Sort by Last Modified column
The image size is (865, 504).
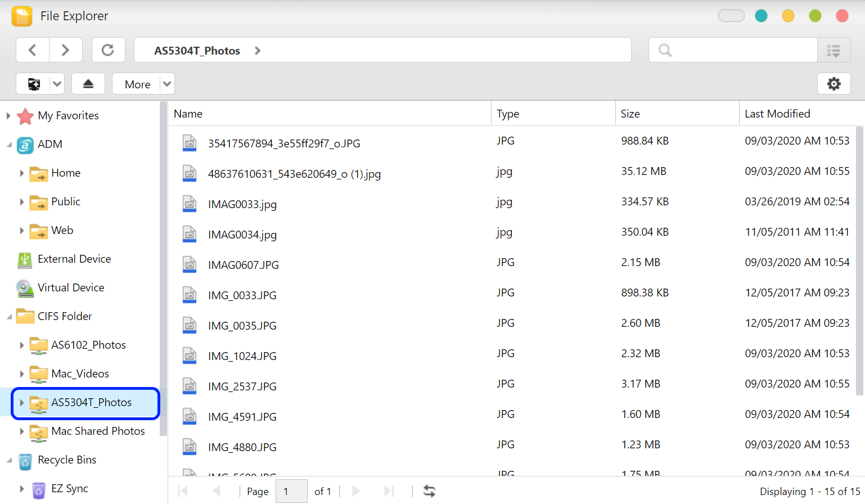coord(777,114)
